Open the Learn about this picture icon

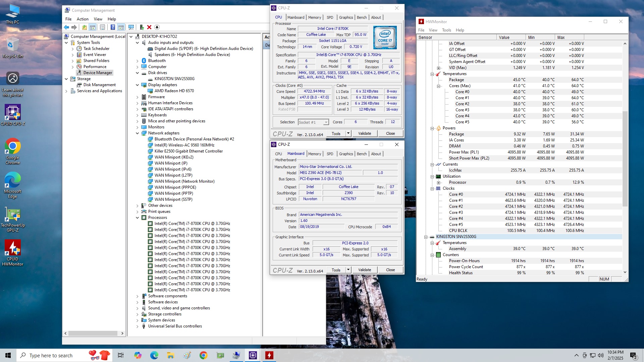12,84
